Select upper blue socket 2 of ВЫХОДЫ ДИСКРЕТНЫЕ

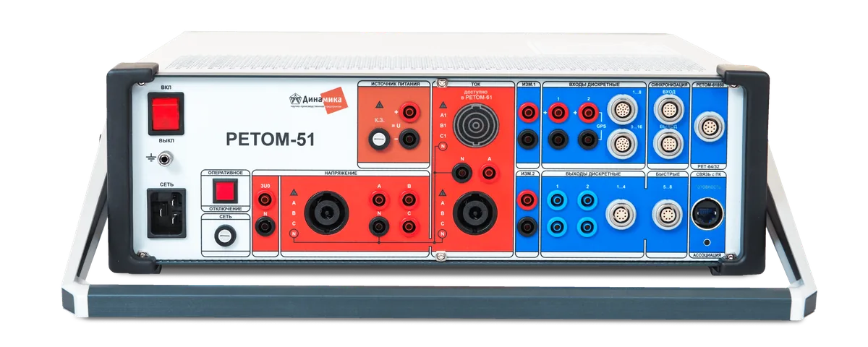pyautogui.click(x=589, y=200)
